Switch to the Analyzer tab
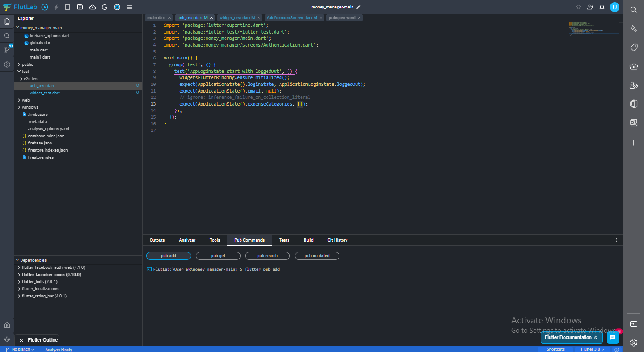This screenshot has height=352, width=644. 187,240
